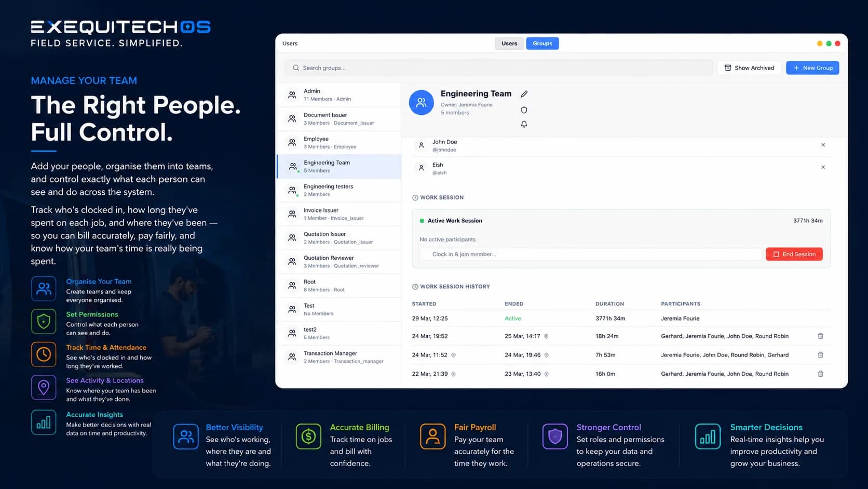Switch to the Users tab
This screenshot has width=868, height=489.
[509, 43]
